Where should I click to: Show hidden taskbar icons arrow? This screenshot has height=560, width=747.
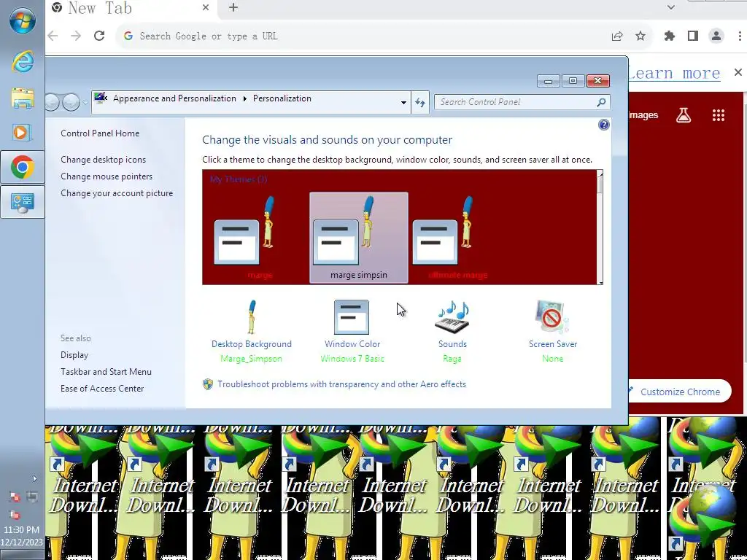tap(34, 478)
